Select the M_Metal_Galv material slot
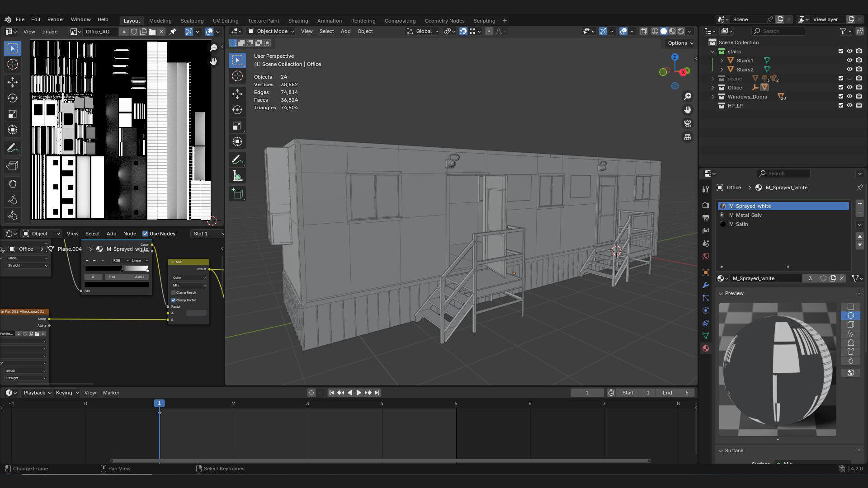Viewport: 868px width, 488px height. pos(745,215)
